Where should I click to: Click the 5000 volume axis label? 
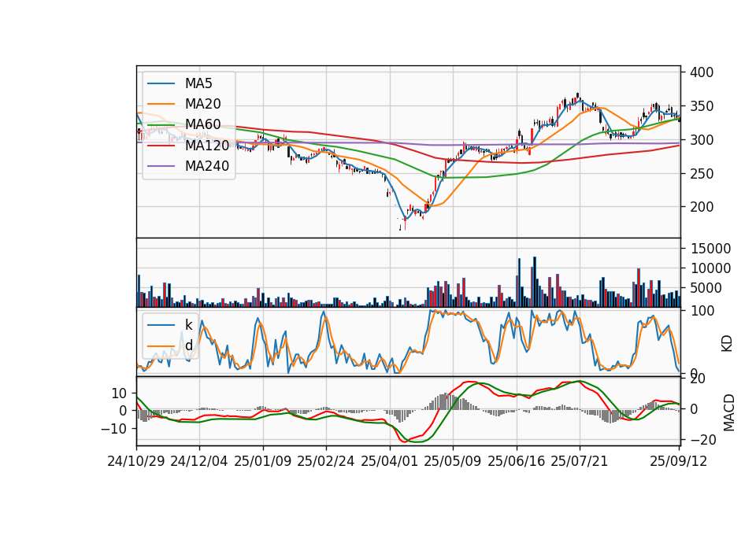pos(706,288)
